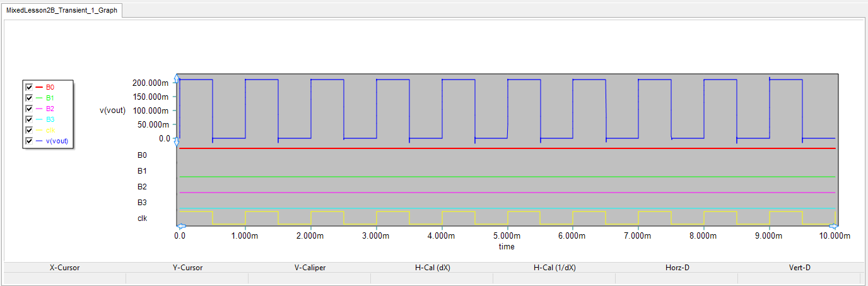Select the right horizontal cursor arrow at 10.000m
This screenshot has width=868, height=286.
[833, 226]
